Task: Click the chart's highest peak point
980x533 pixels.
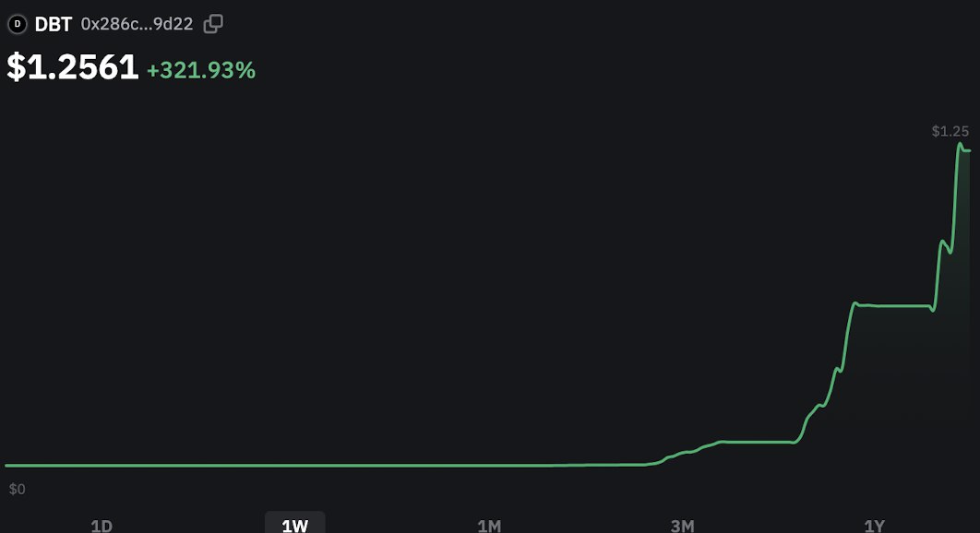Action: 960,145
